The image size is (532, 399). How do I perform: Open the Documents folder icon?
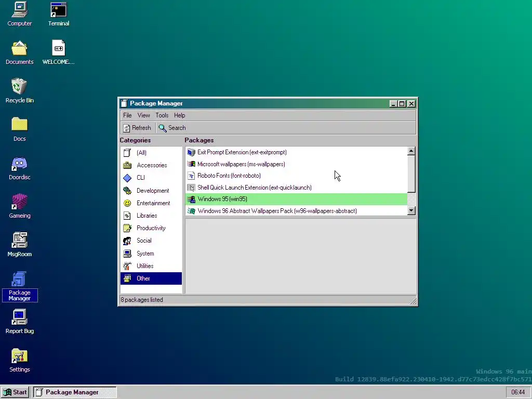click(19, 52)
